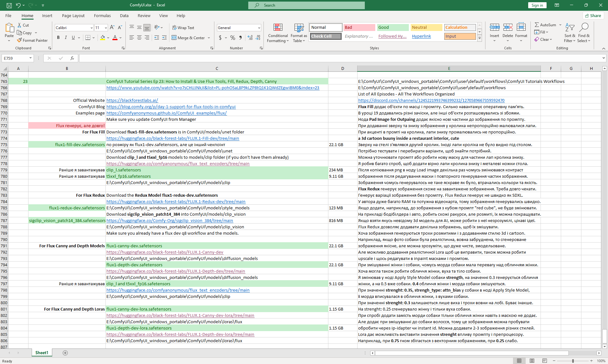Viewport: 608px width, 364px height.
Task: Open the Page Layout tab
Action: click(x=73, y=15)
